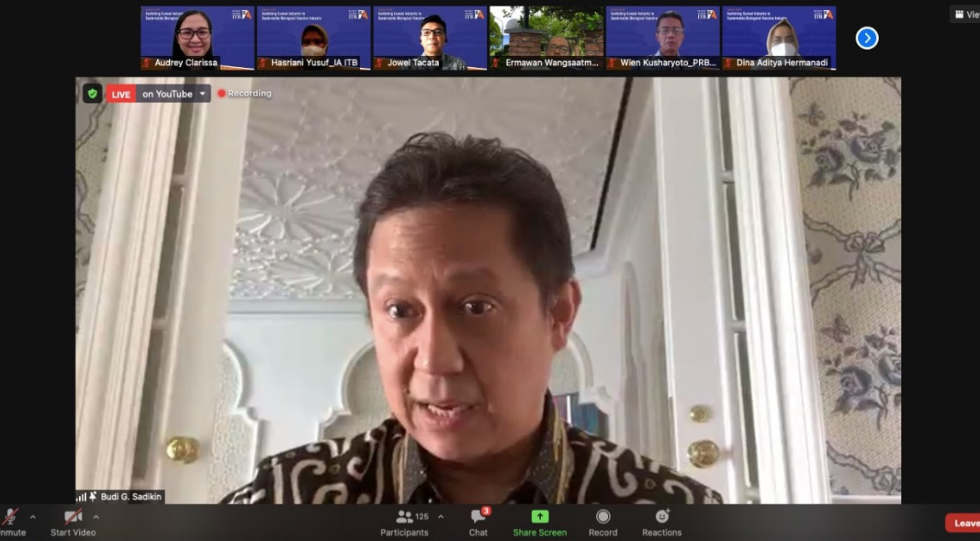Toggle the microphone unmute button

tap(10, 522)
